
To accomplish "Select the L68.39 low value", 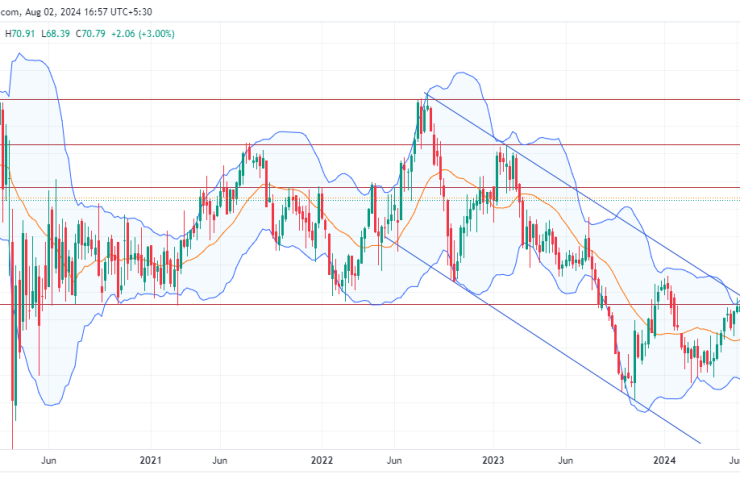I will [63, 31].
